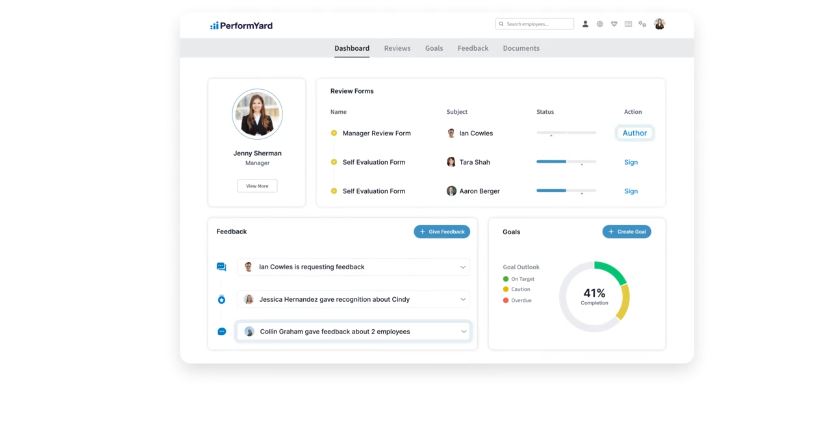This screenshot has height=433, width=830.
Task: Click the feedback request chat icon
Action: 222,267
